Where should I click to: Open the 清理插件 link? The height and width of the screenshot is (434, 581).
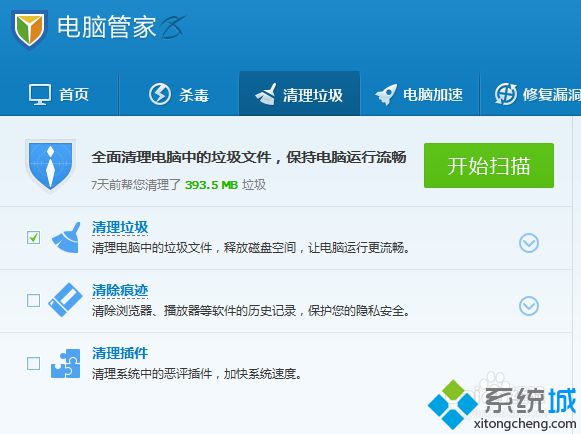120,353
